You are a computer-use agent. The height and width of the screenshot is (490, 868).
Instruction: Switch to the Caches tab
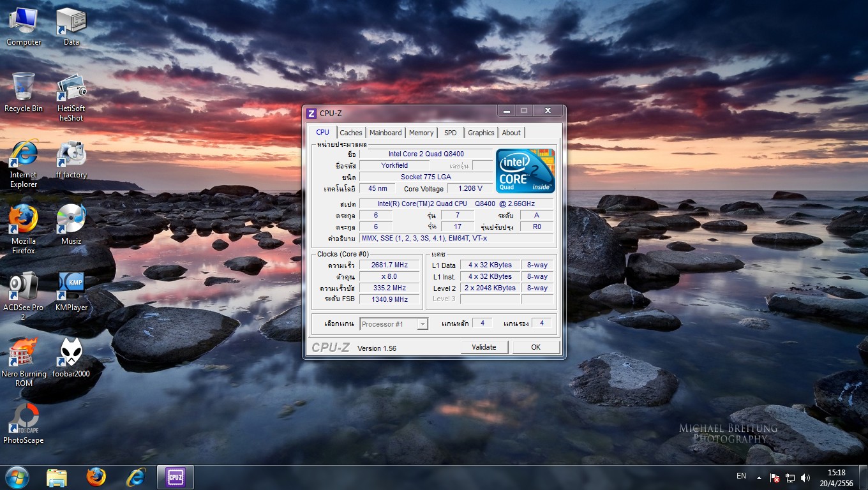click(x=350, y=133)
